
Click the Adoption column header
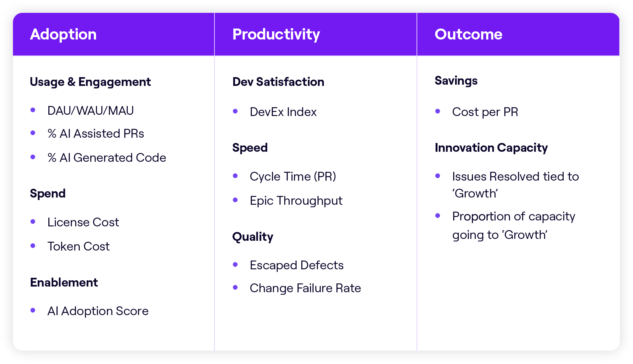point(63,34)
